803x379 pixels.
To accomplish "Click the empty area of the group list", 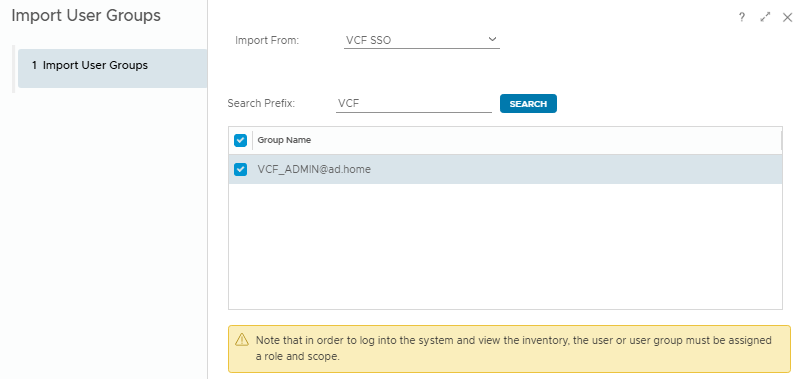I will [505, 246].
